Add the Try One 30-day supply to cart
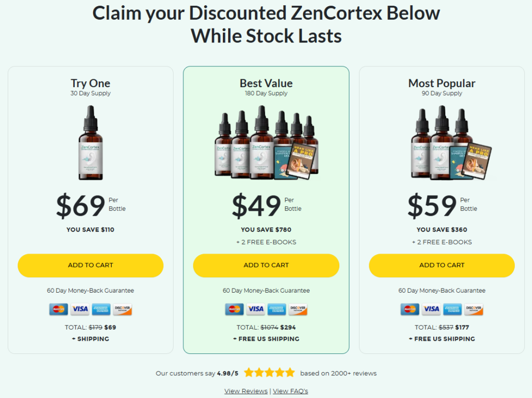Screen dimensions: 532x398 point(90,265)
